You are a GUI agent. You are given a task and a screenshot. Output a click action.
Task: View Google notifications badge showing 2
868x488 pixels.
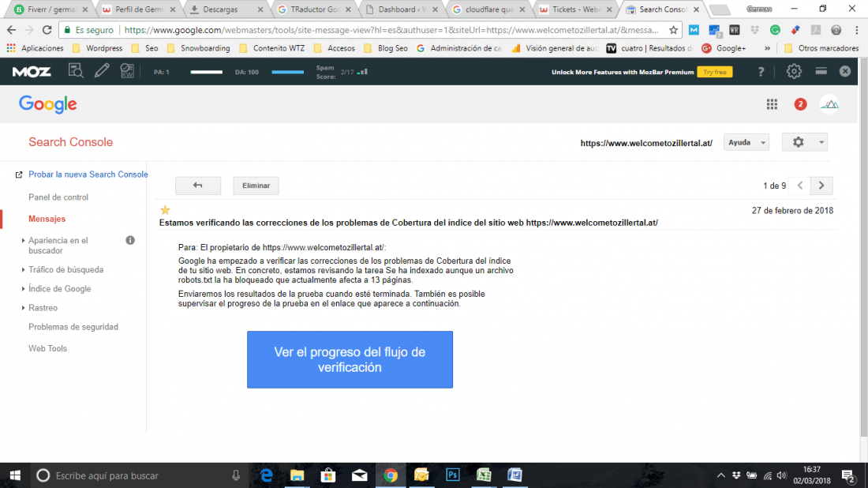coord(800,104)
